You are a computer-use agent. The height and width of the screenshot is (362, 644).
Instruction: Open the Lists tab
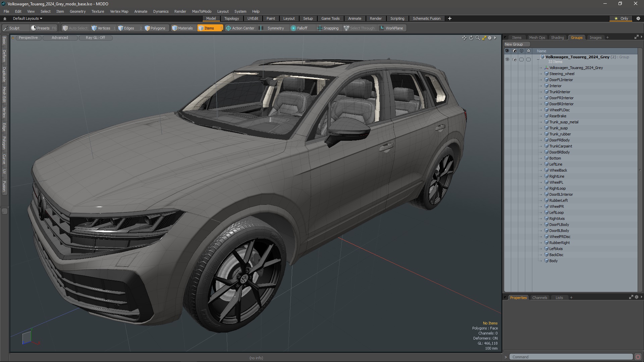559,298
